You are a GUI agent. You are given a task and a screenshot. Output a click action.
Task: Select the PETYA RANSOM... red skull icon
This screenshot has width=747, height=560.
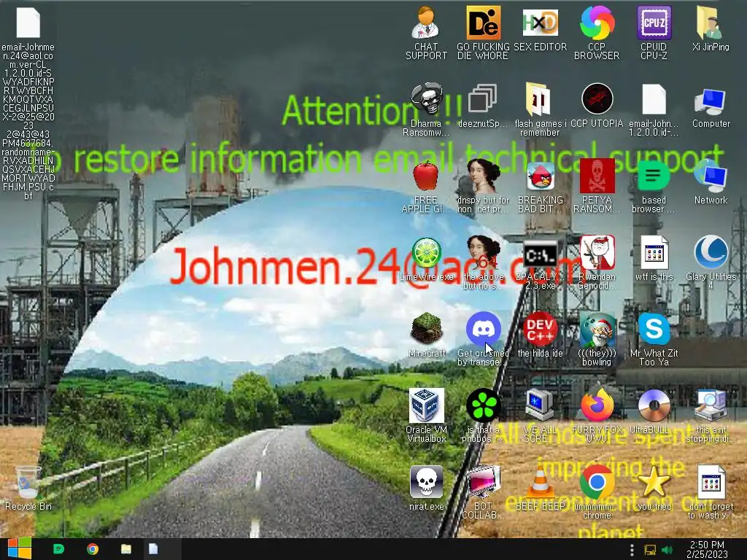click(597, 187)
